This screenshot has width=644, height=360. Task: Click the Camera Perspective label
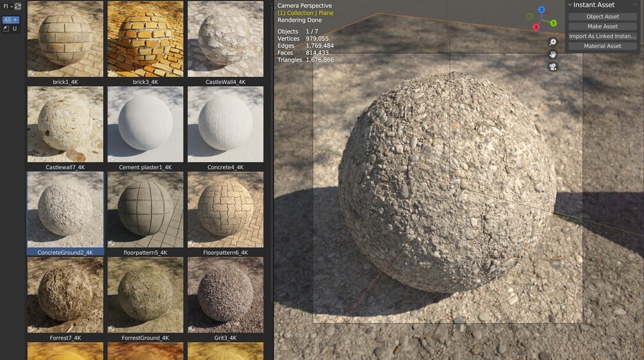coord(304,6)
